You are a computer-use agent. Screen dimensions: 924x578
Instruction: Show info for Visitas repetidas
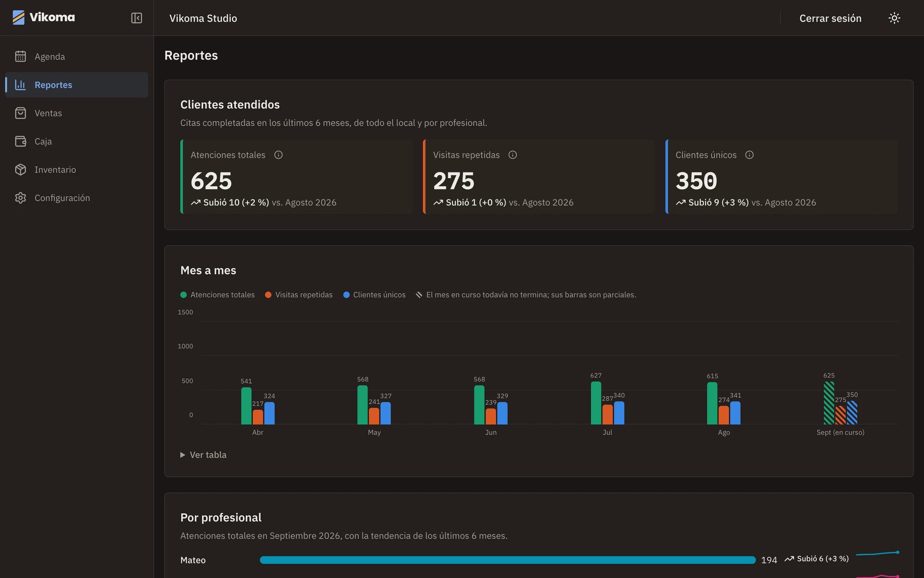[512, 155]
